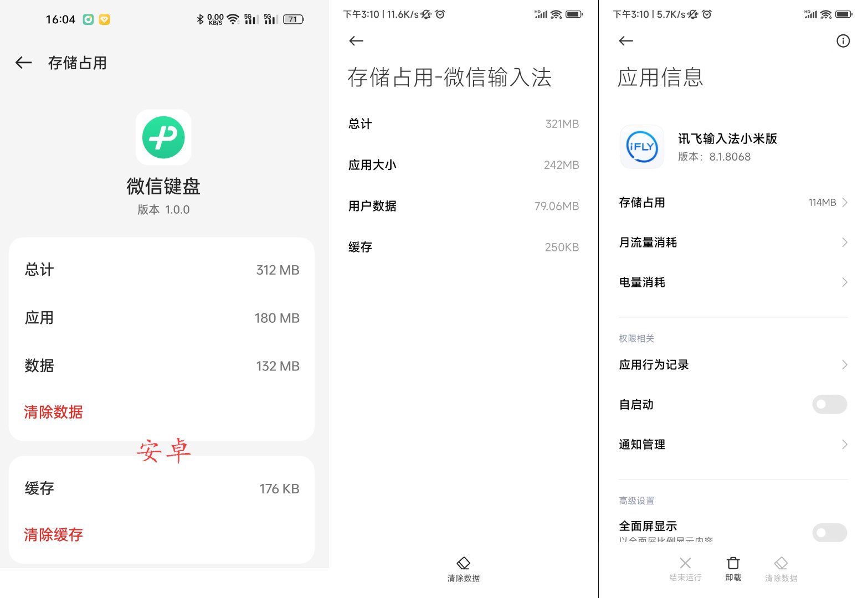Go back from 存储占用-微信输入法 screen
Image resolution: width=868 pixels, height=598 pixels.
[356, 41]
